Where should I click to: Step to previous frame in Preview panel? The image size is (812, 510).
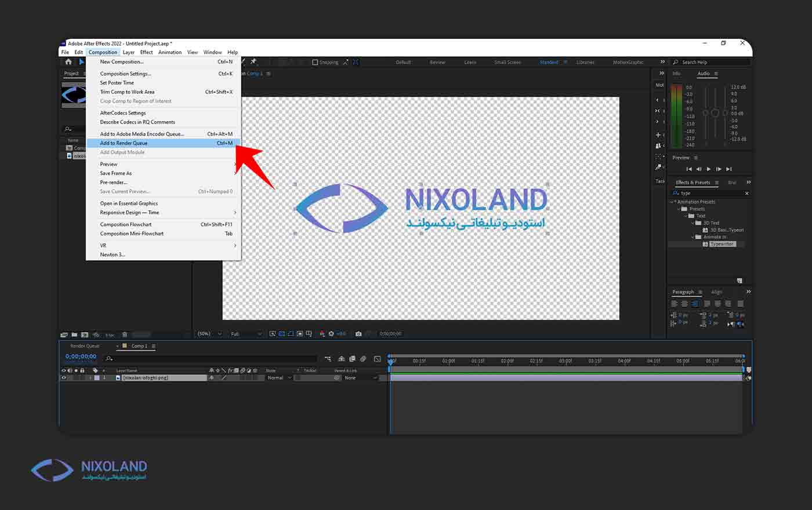click(x=698, y=169)
